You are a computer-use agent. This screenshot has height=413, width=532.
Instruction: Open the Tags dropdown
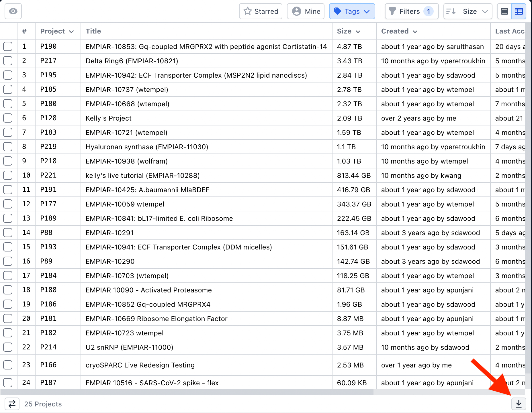tap(352, 11)
